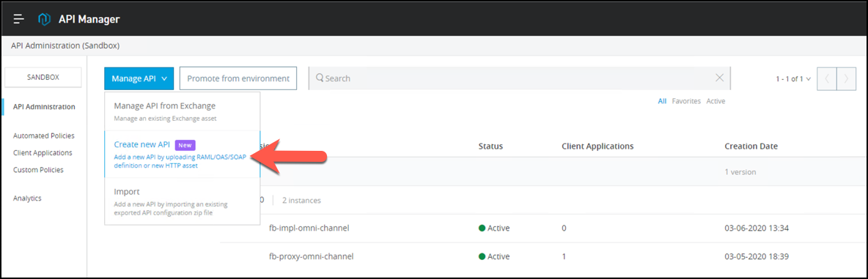Open Custom Policies in sidebar
Image resolution: width=868 pixels, height=279 pixels.
coord(38,170)
